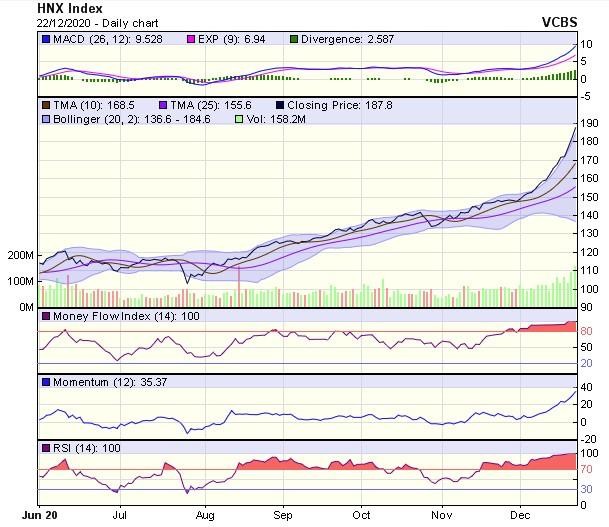The width and height of the screenshot is (609, 527).
Task: Click the dark Closing Price legend square
Action: pos(279,105)
